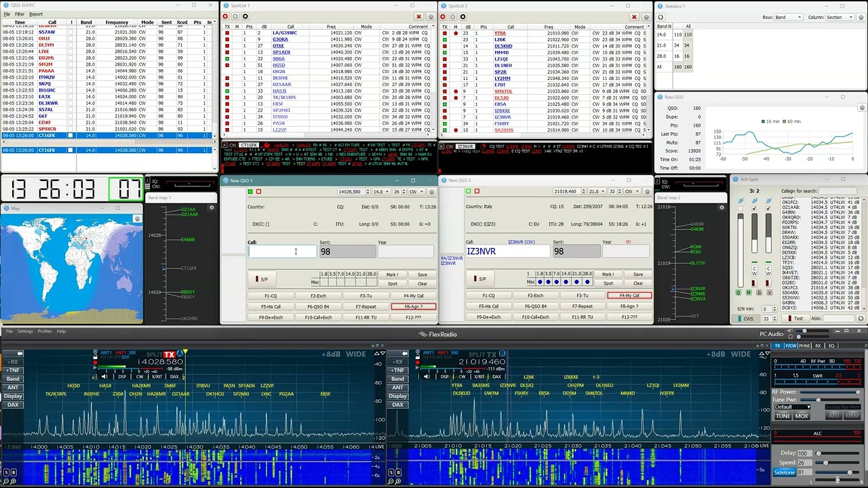The width and height of the screenshot is (868, 488).
Task: Mute the speaker on the 14.028.580 slice
Action: pos(104,377)
